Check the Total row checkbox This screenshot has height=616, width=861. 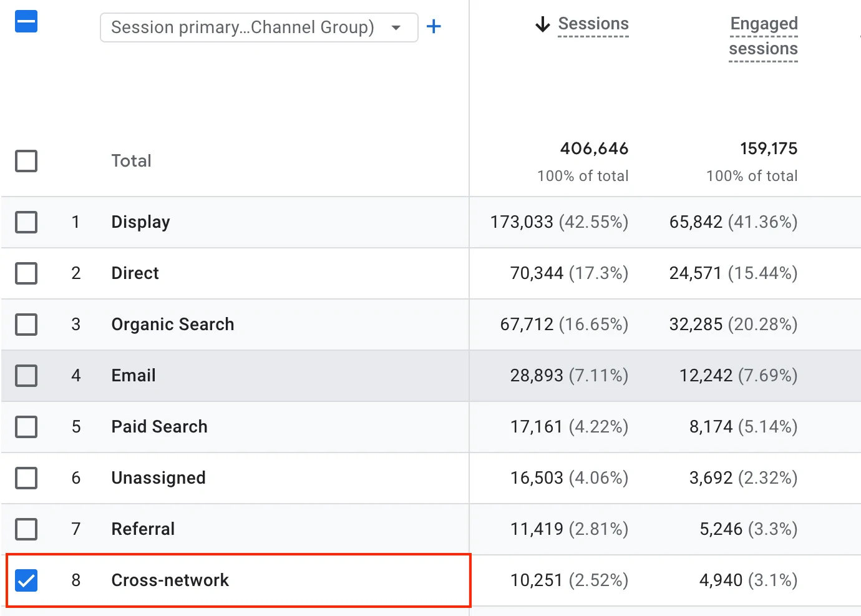tap(26, 161)
